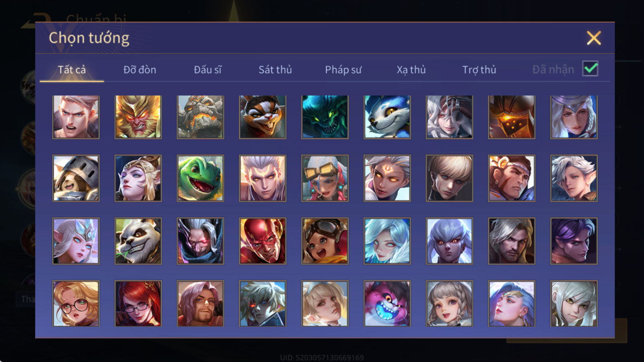Select the panda hero portrait
This screenshot has width=644, height=362.
(x=138, y=241)
